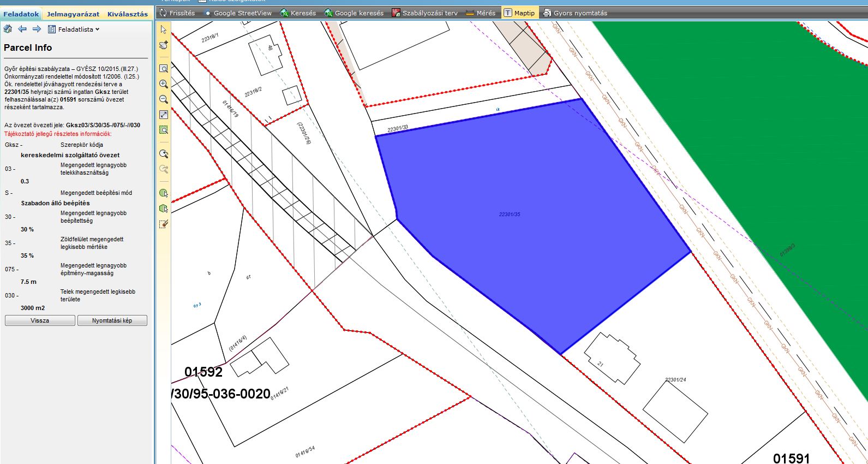Screen dimensions: 868x464
Task: Activate the pan hand tool
Action: 164,45
